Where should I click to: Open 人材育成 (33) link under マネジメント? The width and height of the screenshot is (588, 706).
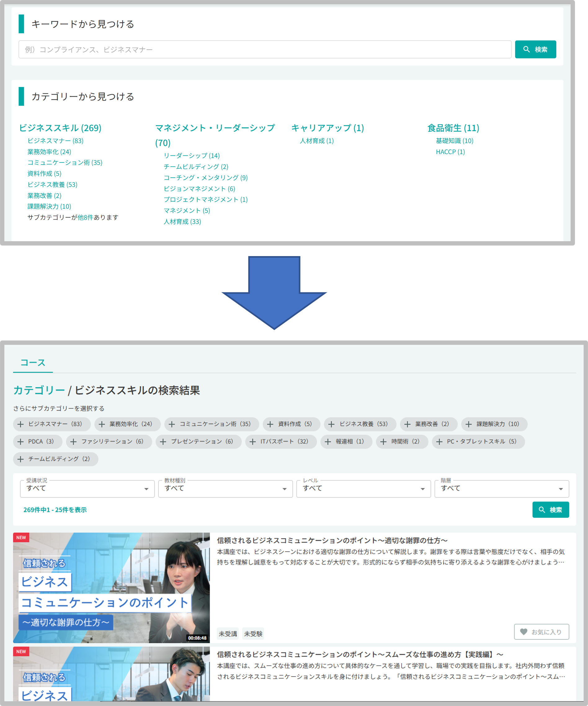pos(182,222)
